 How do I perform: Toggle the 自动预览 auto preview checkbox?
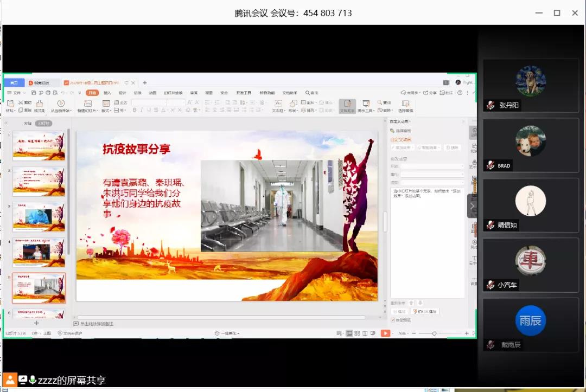393,320
